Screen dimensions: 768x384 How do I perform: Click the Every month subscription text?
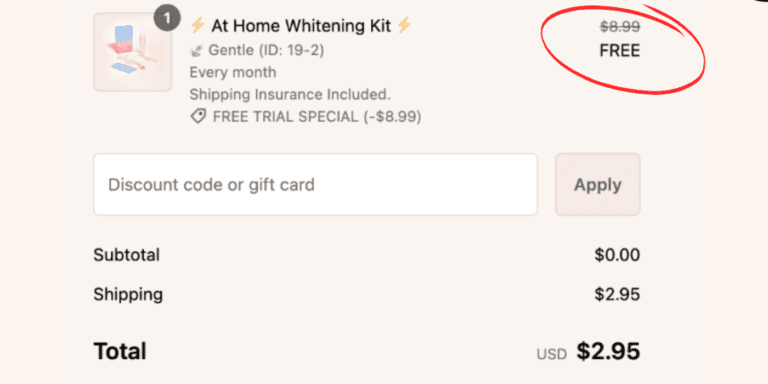(233, 72)
